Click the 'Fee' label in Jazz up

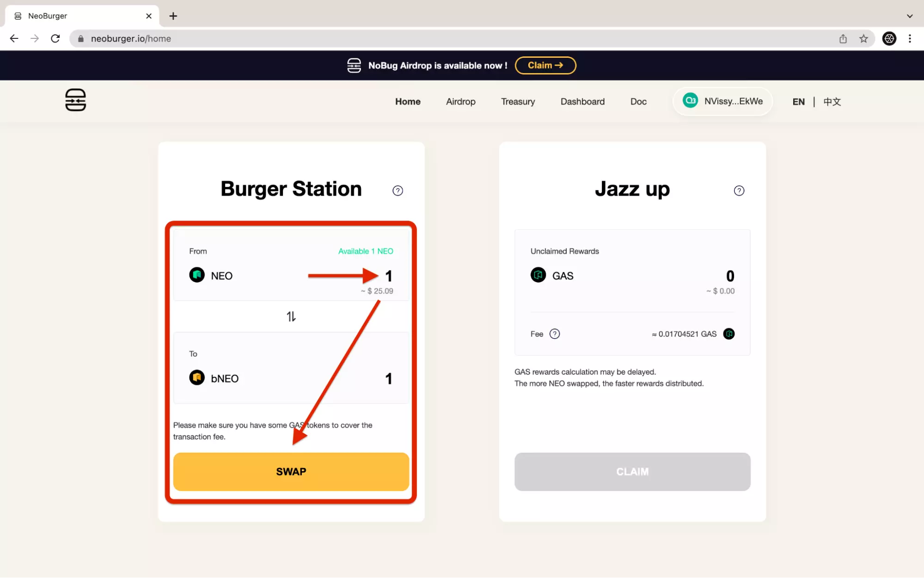[x=537, y=334]
